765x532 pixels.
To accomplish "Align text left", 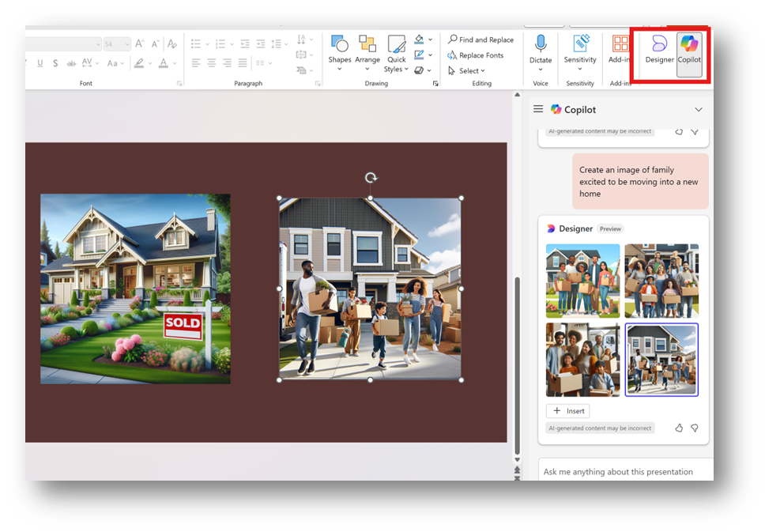I will click(196, 62).
